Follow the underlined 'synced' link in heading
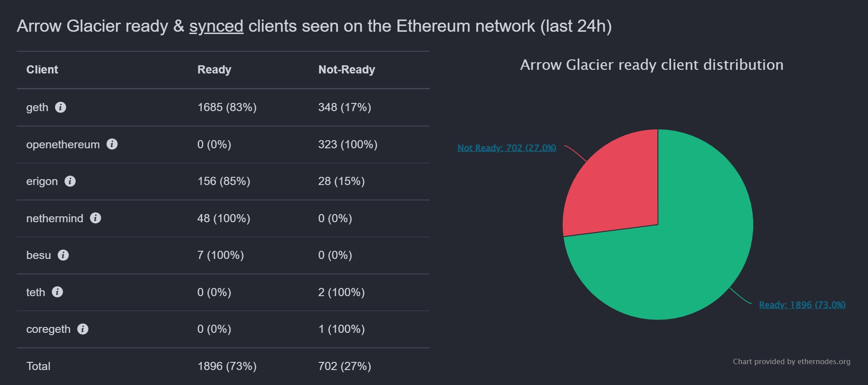Viewport: 868px width, 385px height. [216, 26]
